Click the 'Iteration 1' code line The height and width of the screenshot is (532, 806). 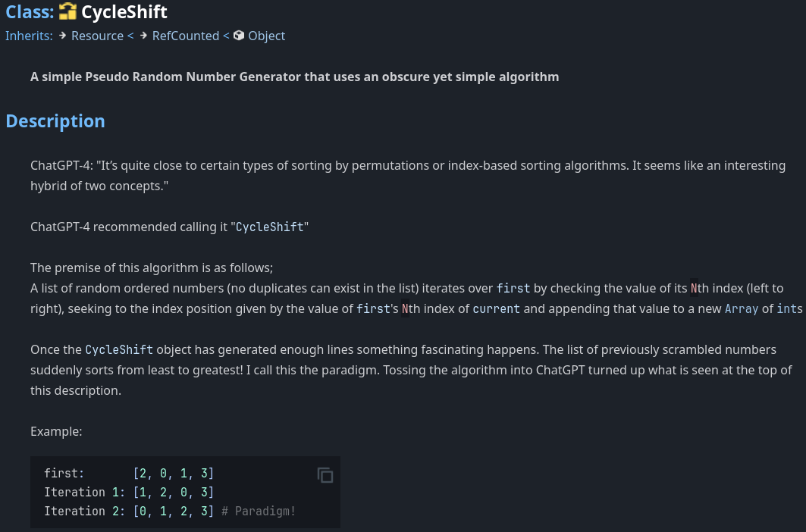[129, 492]
